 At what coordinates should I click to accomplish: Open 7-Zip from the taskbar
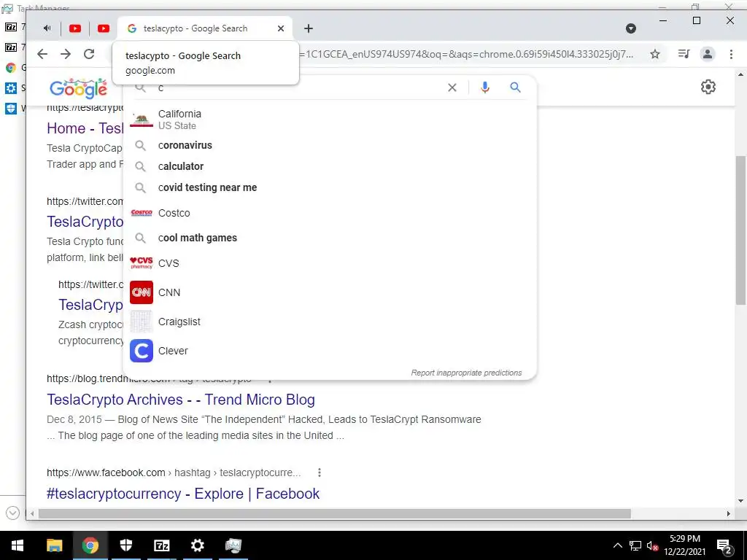click(x=161, y=545)
